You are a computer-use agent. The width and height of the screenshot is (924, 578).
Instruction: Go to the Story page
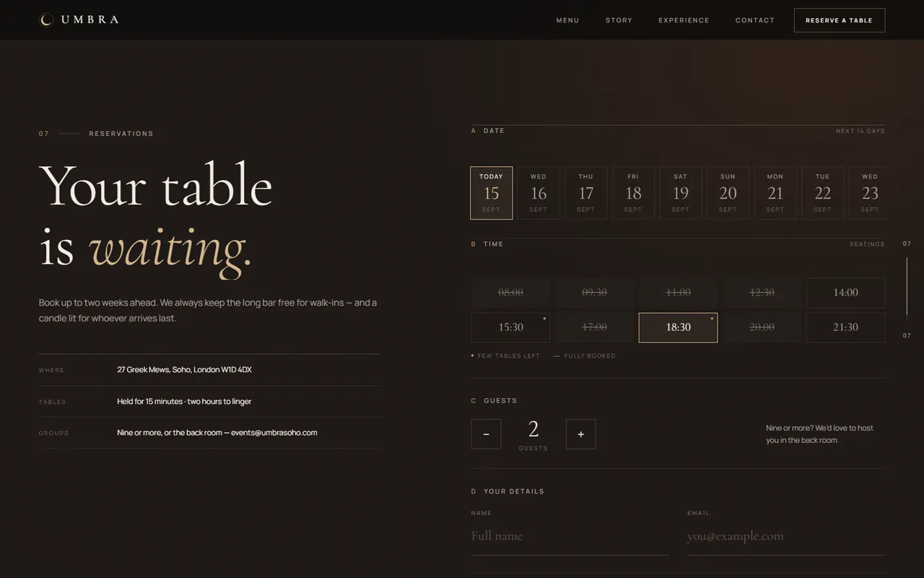[x=619, y=20]
